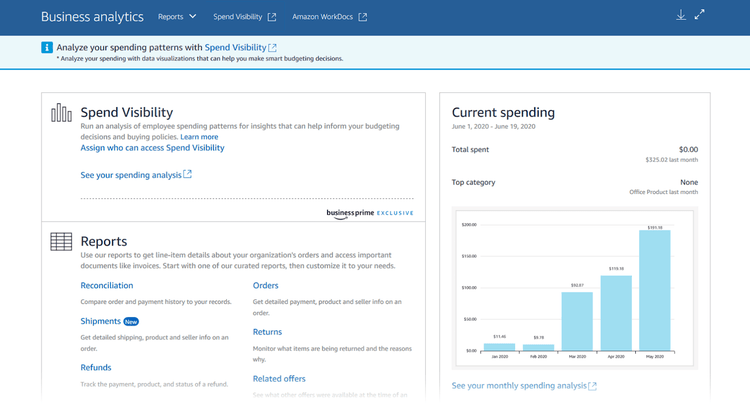Click the June 1, 2020 - June 19, 2020 date range
The width and height of the screenshot is (750, 404).
[494, 127]
